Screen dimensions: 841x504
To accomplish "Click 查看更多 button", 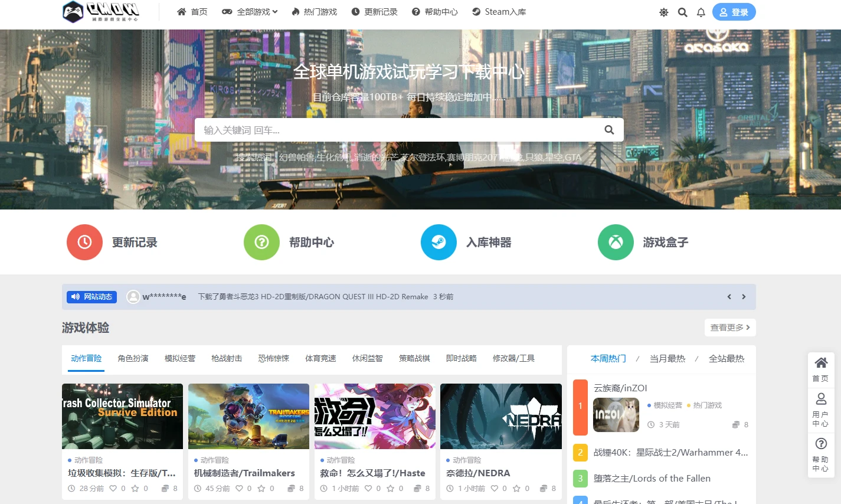I will tap(730, 328).
